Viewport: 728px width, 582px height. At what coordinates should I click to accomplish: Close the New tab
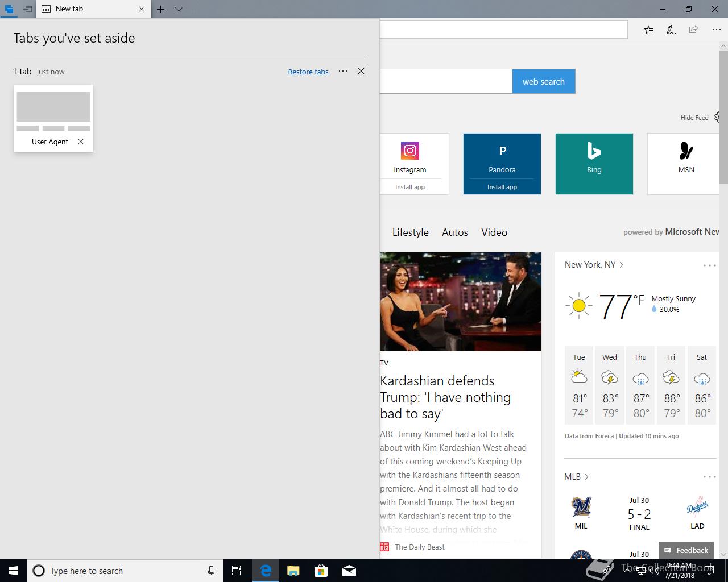pos(142,9)
